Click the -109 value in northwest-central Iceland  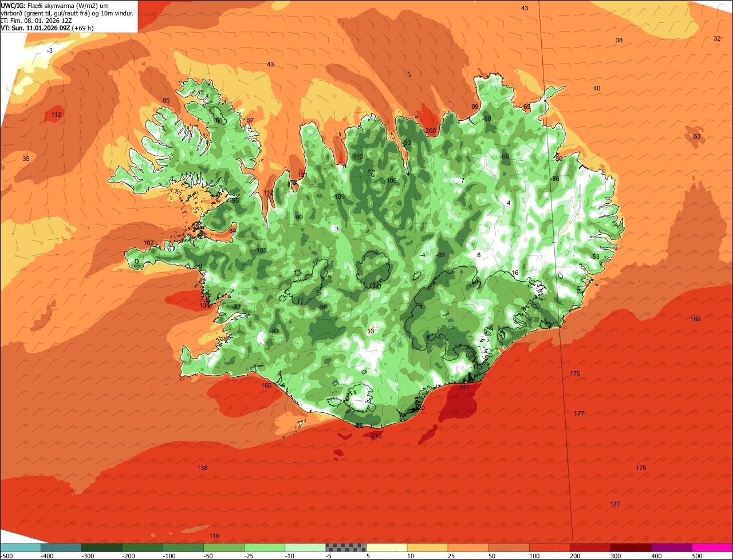click(x=338, y=196)
